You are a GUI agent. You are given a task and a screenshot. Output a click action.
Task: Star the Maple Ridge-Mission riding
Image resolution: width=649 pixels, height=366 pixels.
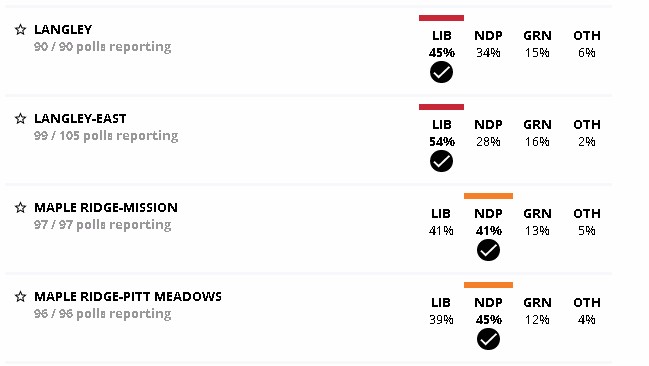pyautogui.click(x=20, y=207)
